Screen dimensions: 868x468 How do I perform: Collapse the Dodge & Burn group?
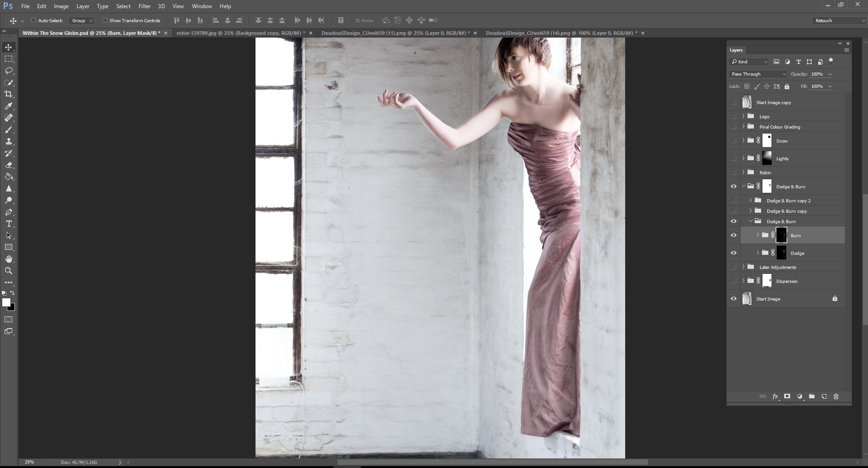[x=743, y=186]
